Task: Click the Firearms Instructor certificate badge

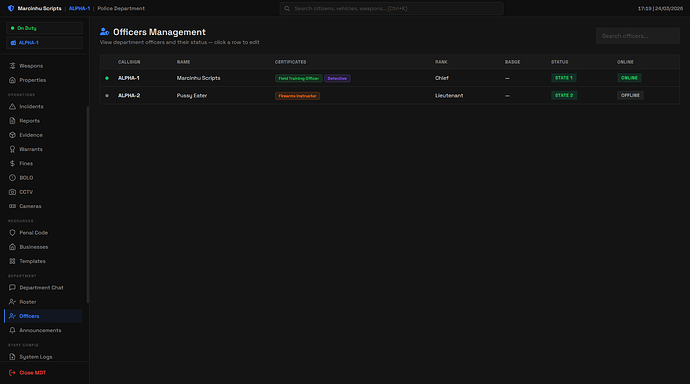Action: point(297,96)
